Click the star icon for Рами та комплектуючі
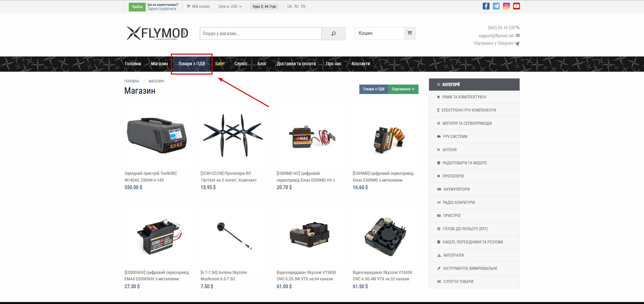 click(438, 97)
